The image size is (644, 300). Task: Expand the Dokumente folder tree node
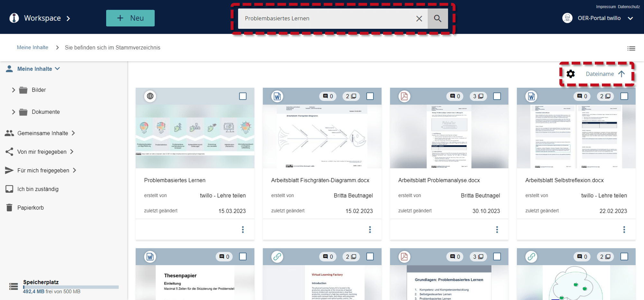[14, 112]
